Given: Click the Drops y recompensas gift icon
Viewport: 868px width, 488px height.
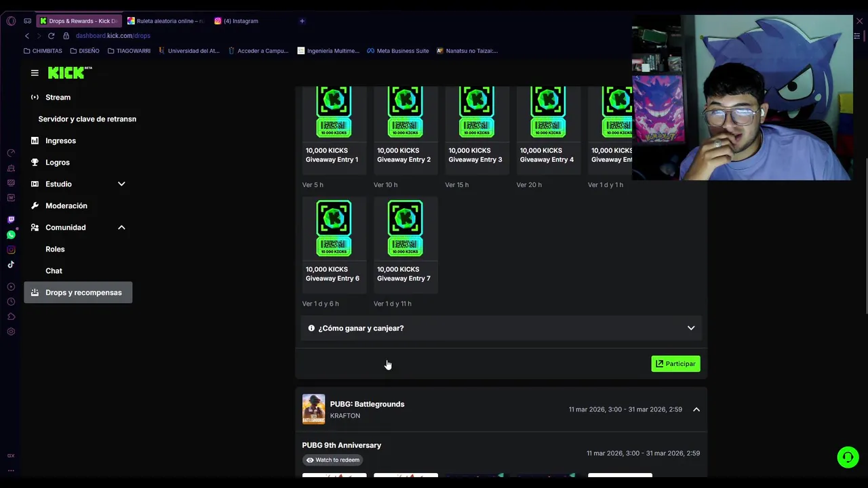Looking at the screenshot, I should (x=35, y=292).
